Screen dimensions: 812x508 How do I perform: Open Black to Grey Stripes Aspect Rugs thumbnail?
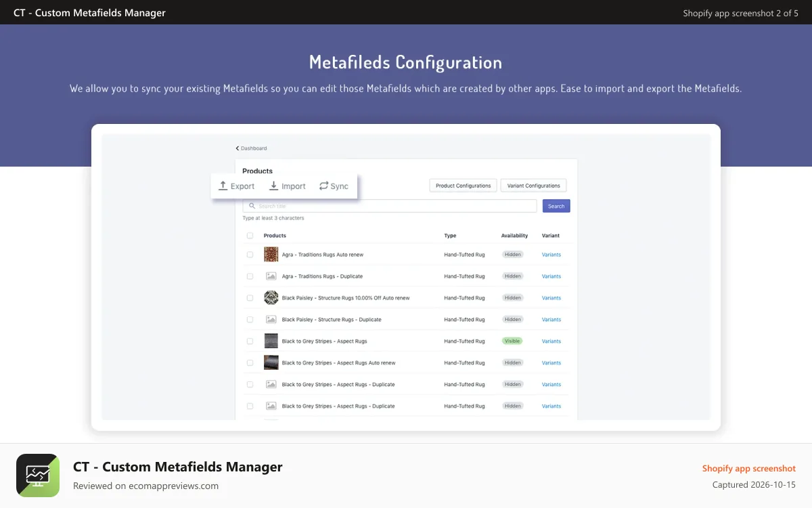click(x=271, y=341)
